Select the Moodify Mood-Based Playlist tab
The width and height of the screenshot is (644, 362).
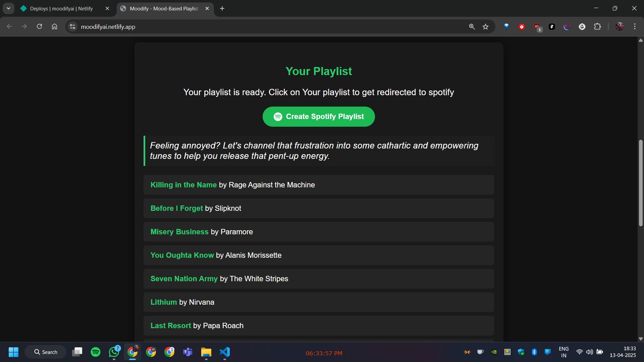164,8
